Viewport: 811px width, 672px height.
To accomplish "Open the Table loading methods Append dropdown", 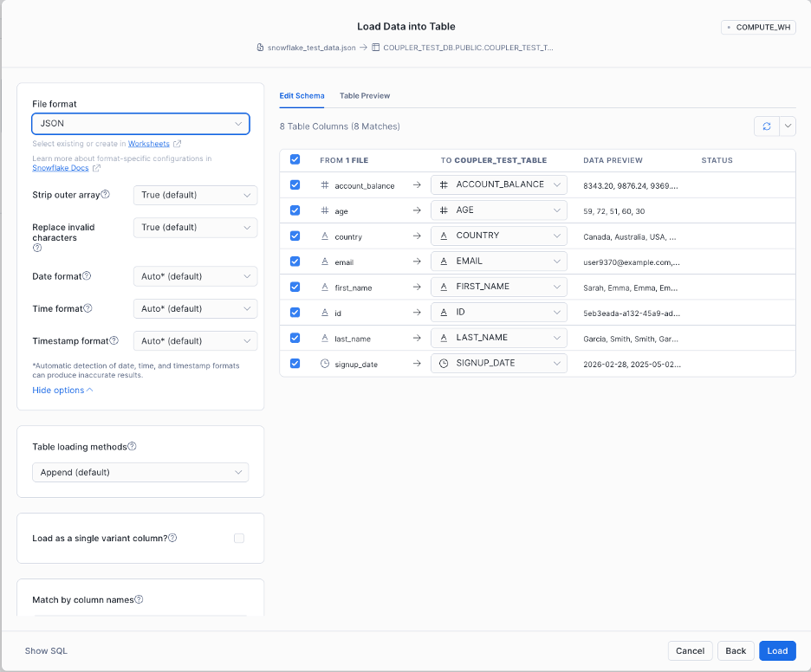I will [140, 472].
